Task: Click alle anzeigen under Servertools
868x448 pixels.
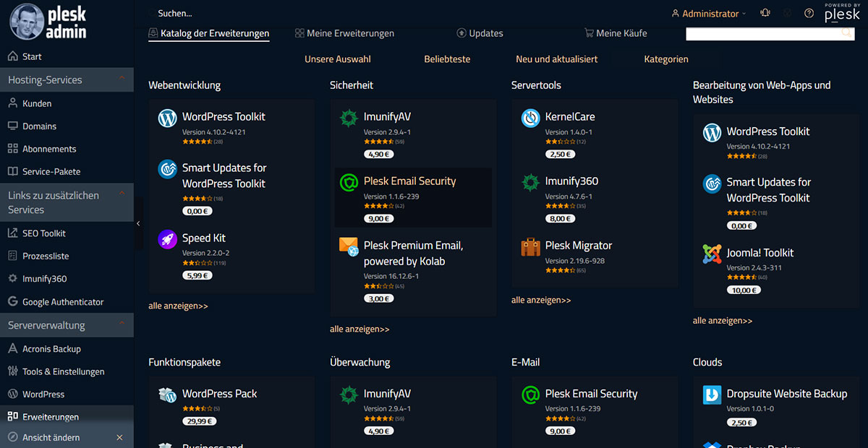Action: point(541,300)
